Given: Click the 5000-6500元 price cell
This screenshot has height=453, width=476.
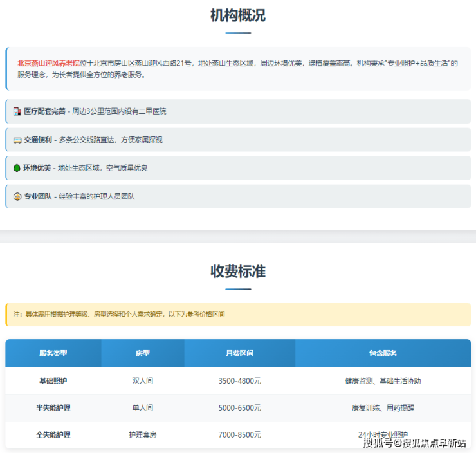Looking at the screenshot, I should (x=239, y=408).
